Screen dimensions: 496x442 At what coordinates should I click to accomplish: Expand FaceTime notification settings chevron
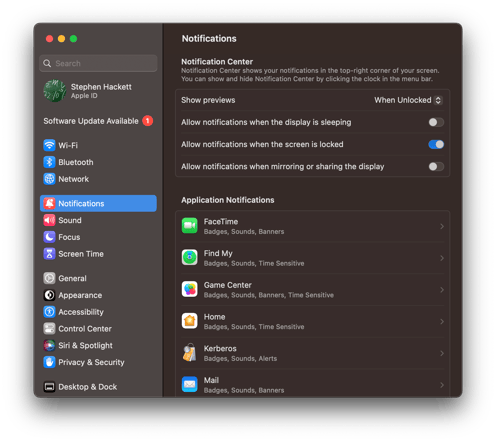pos(442,226)
